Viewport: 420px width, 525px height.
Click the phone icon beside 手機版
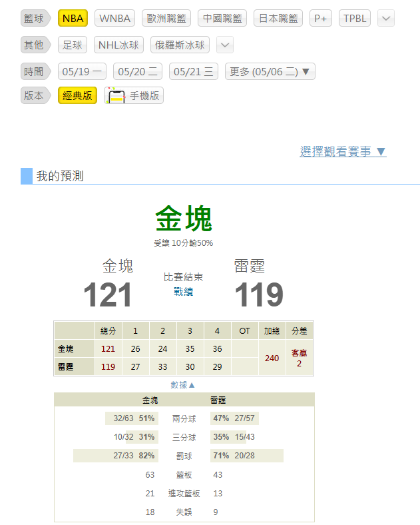tap(116, 96)
